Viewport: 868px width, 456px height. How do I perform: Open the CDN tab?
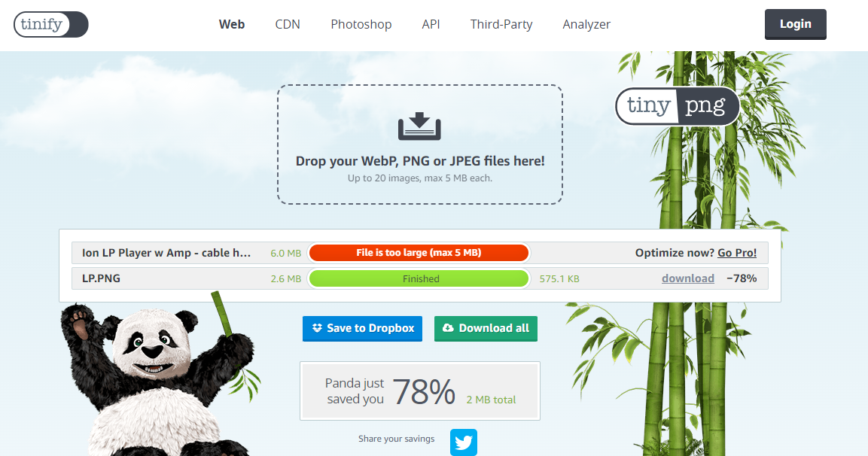point(288,24)
